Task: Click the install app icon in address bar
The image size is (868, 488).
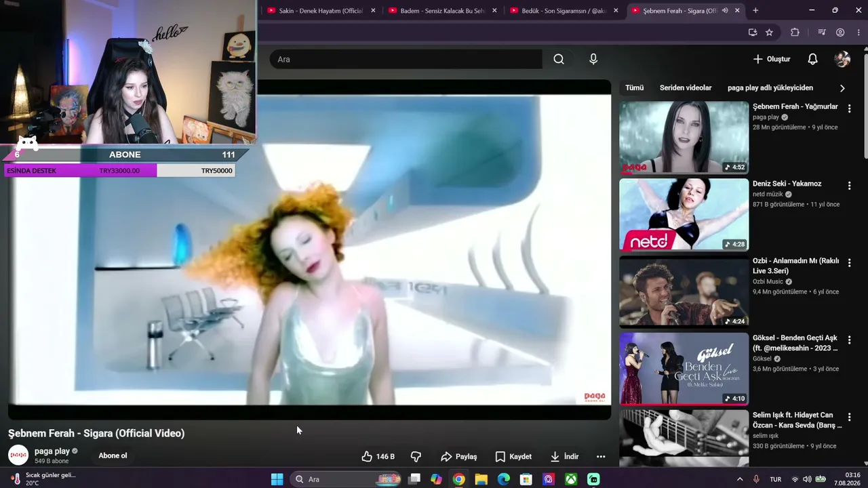Action: pos(752,32)
